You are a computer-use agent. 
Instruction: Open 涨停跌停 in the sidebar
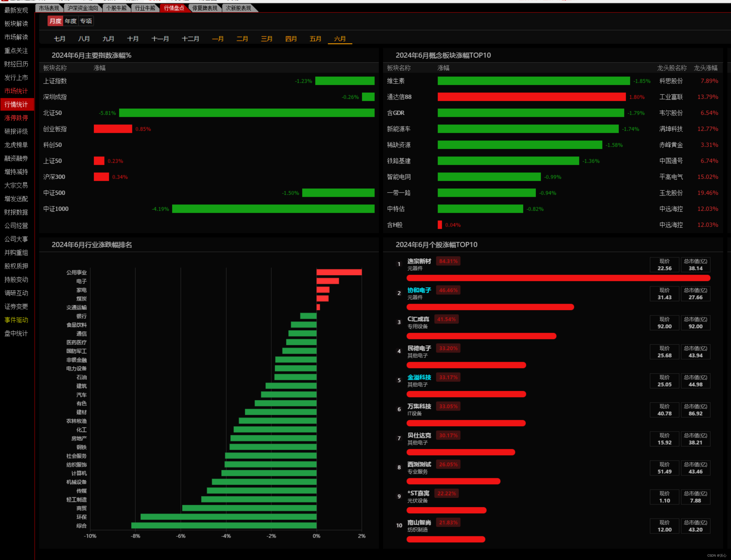(16, 118)
